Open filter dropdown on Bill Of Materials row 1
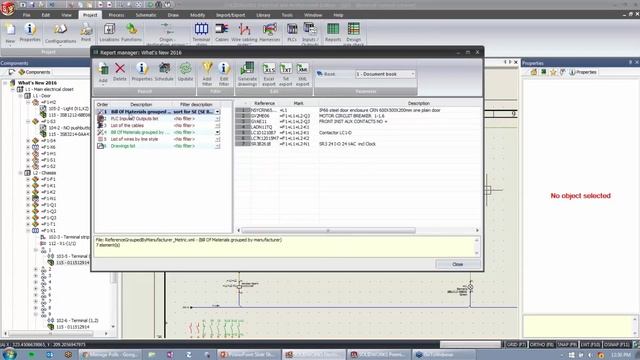This screenshot has height=360, width=640. tap(218, 112)
